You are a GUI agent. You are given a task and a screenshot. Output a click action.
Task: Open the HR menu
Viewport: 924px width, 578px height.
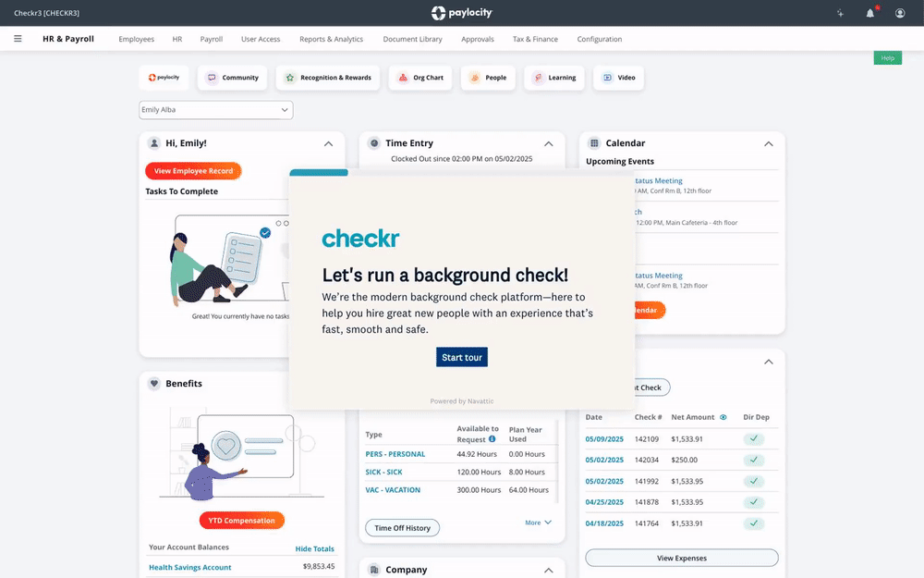(176, 39)
